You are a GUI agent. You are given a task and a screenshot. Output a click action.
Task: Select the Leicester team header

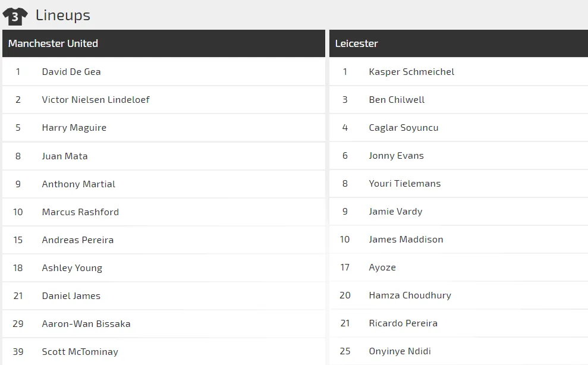356,43
